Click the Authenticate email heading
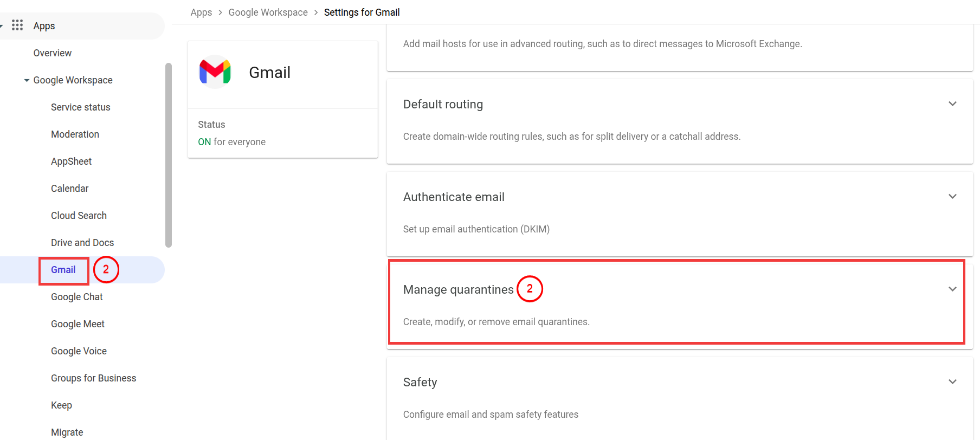Image resolution: width=980 pixels, height=440 pixels. pyautogui.click(x=454, y=197)
